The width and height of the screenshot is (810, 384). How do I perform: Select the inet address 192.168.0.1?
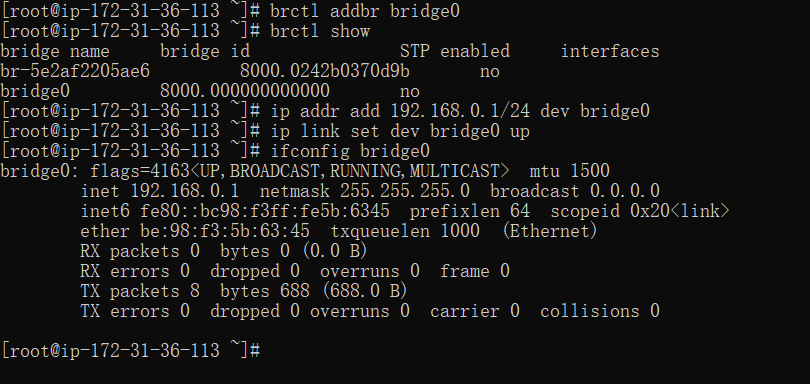point(184,191)
